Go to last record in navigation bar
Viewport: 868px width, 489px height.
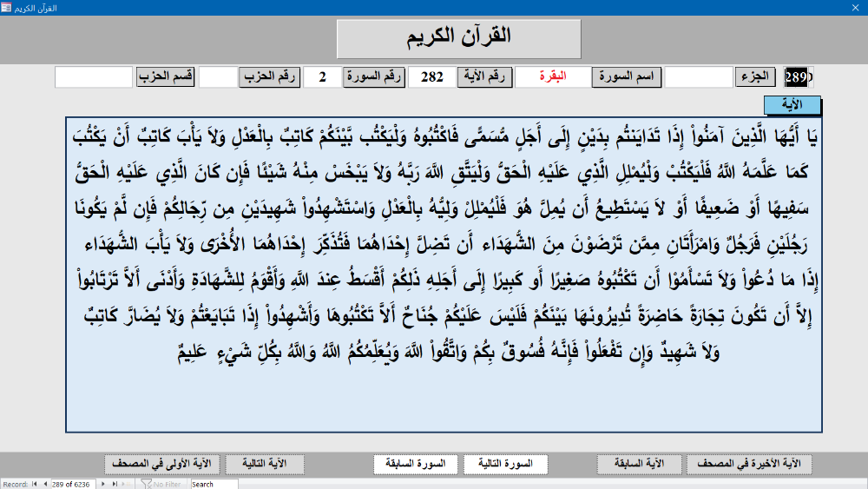coord(115,484)
